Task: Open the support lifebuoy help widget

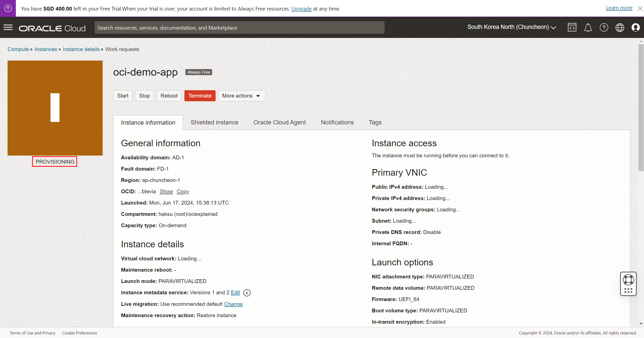Action: click(628, 280)
